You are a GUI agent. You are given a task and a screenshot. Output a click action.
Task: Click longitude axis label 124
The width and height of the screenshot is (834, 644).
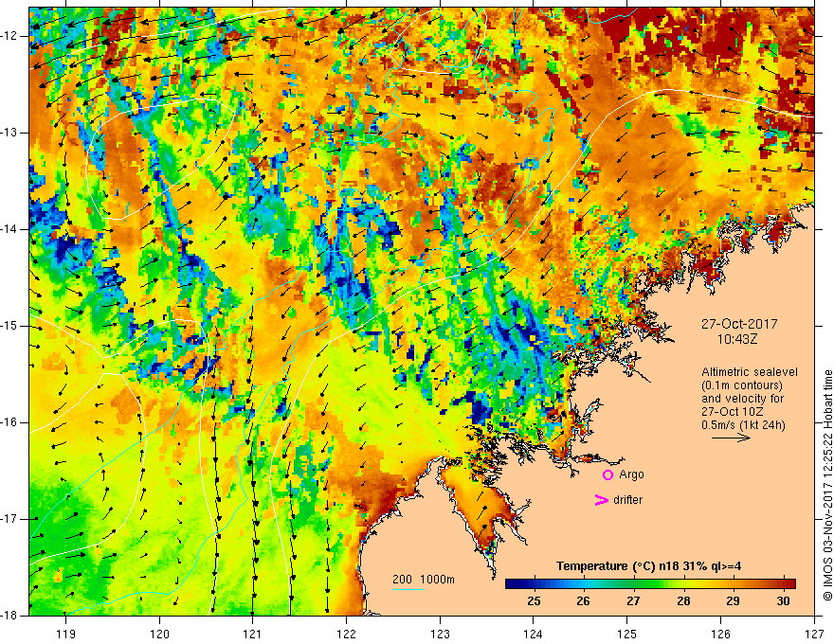[x=534, y=634]
